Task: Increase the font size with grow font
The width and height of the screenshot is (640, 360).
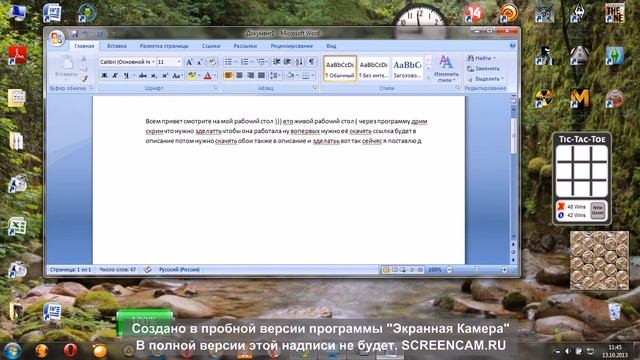Action: click(x=189, y=62)
